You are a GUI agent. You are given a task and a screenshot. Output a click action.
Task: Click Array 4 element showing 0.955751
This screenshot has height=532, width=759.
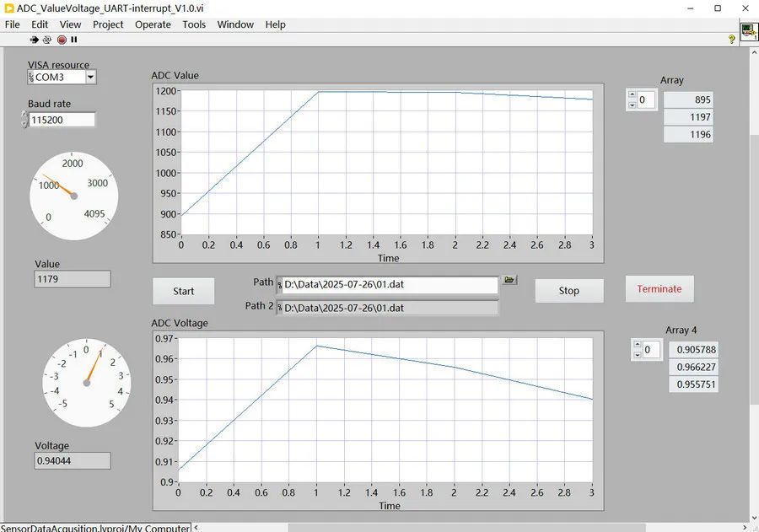pyautogui.click(x=694, y=384)
